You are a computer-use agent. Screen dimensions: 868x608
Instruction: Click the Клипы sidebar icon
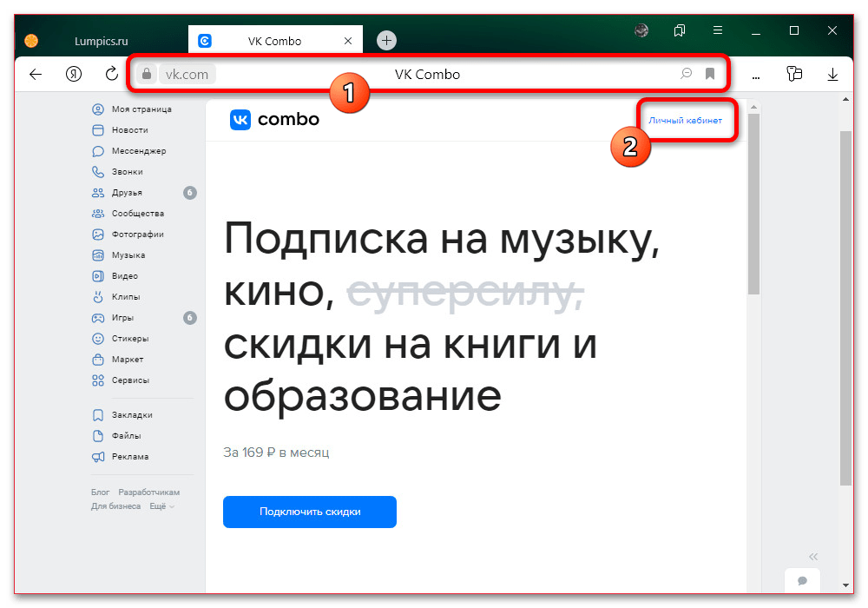point(98,297)
